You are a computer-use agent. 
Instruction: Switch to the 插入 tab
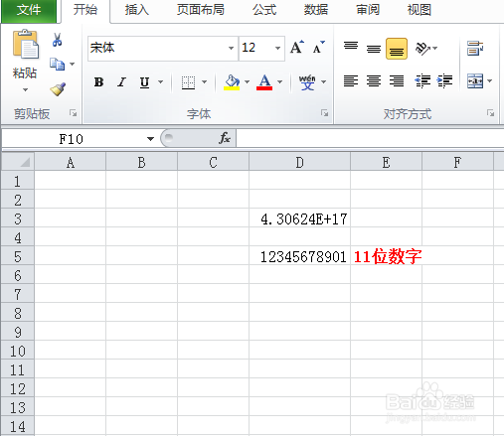[137, 10]
